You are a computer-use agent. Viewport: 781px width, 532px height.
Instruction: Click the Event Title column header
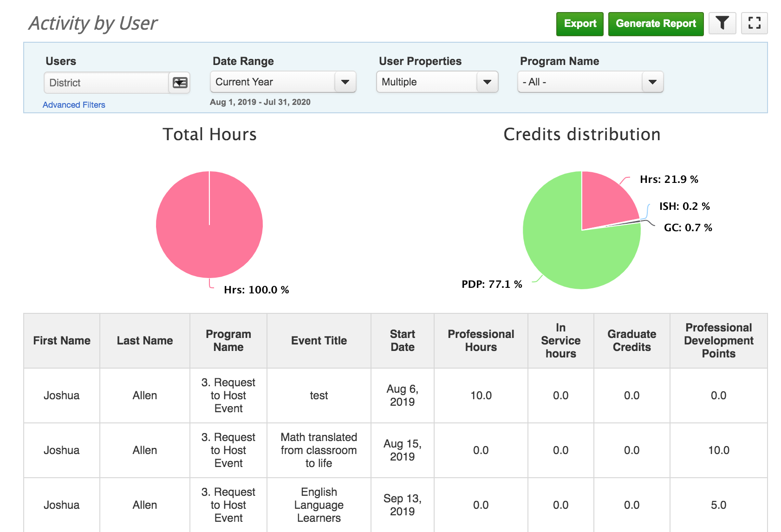click(x=319, y=341)
